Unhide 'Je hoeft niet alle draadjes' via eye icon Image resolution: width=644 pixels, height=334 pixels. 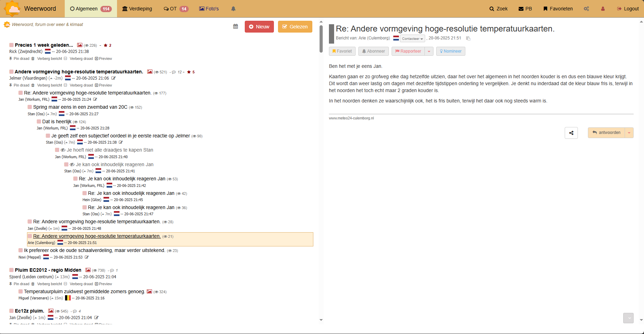[63, 150]
